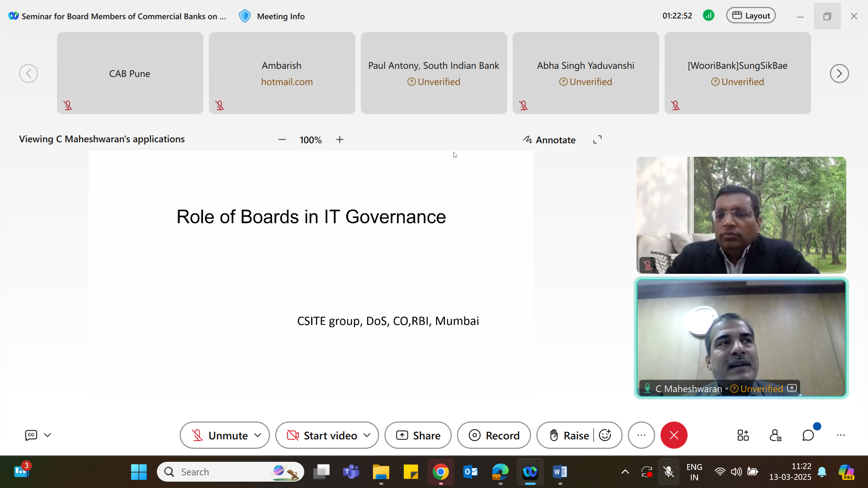Viewport: 868px width, 488px height.
Task: Select Abha Singh Yaduvanshi participant tile
Action: coord(586,73)
